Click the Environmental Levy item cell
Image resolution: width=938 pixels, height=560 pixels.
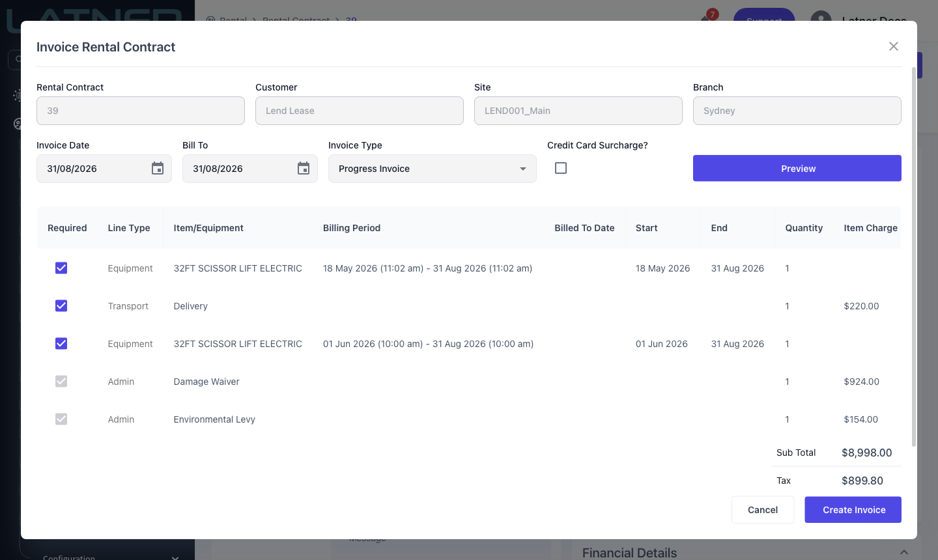point(214,419)
